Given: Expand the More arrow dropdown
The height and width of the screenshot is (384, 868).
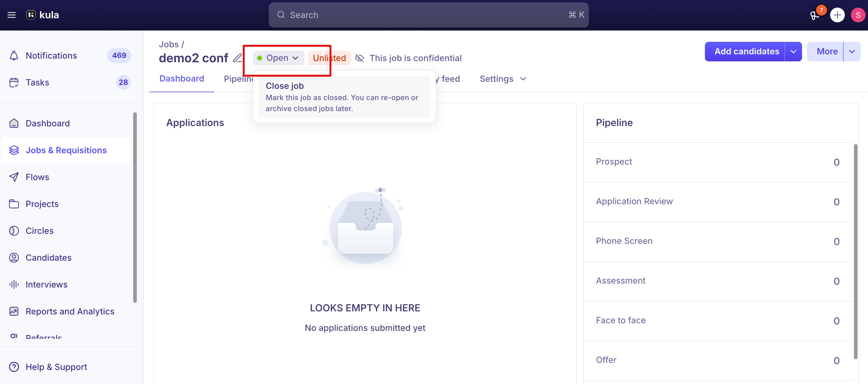Looking at the screenshot, I should click(x=852, y=52).
